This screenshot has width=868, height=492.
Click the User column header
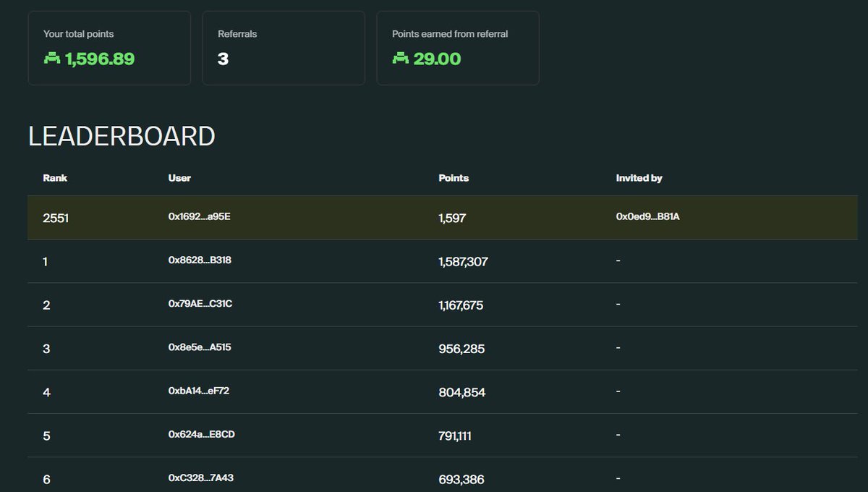click(x=179, y=178)
